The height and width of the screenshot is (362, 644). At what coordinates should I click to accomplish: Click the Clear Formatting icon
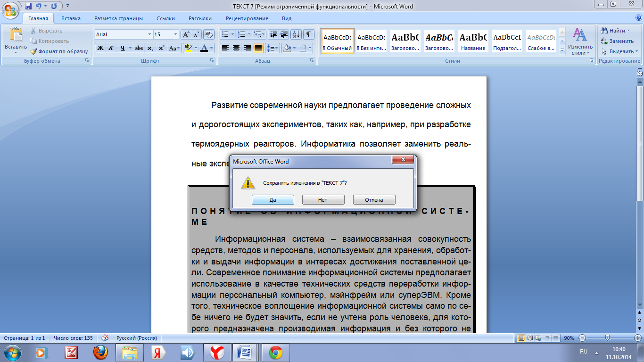click(x=209, y=34)
